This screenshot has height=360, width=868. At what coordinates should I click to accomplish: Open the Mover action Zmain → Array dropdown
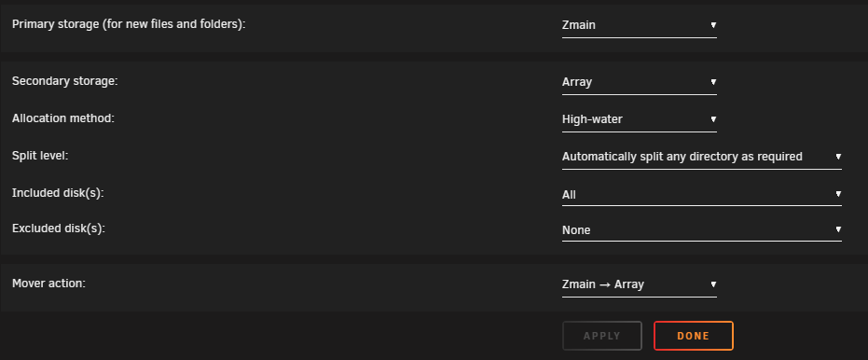[639, 284]
